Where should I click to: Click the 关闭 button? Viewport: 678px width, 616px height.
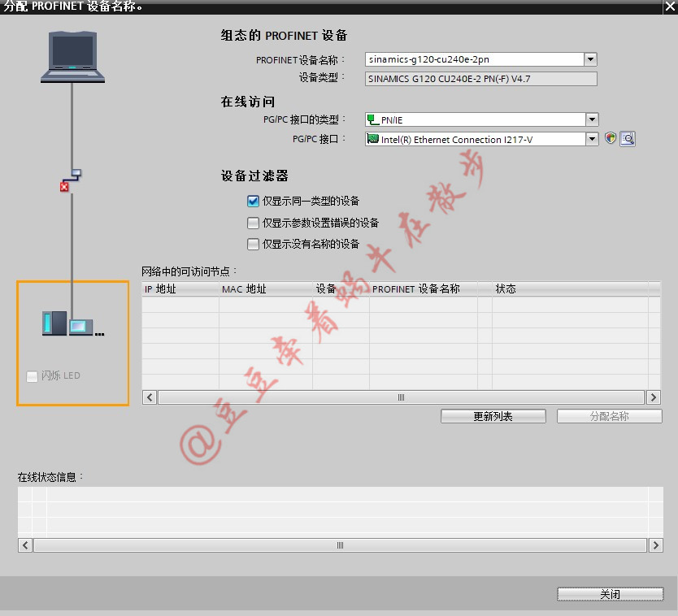pyautogui.click(x=610, y=594)
